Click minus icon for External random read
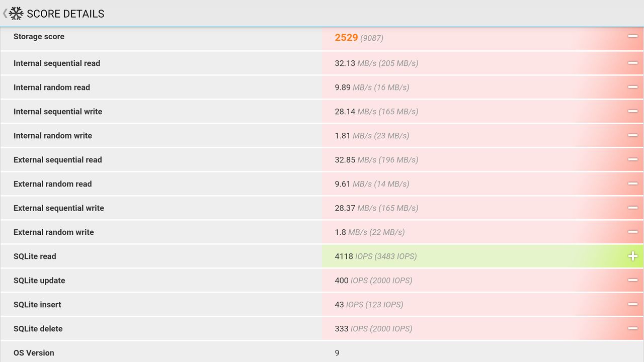This screenshot has width=644, height=362. [x=632, y=184]
